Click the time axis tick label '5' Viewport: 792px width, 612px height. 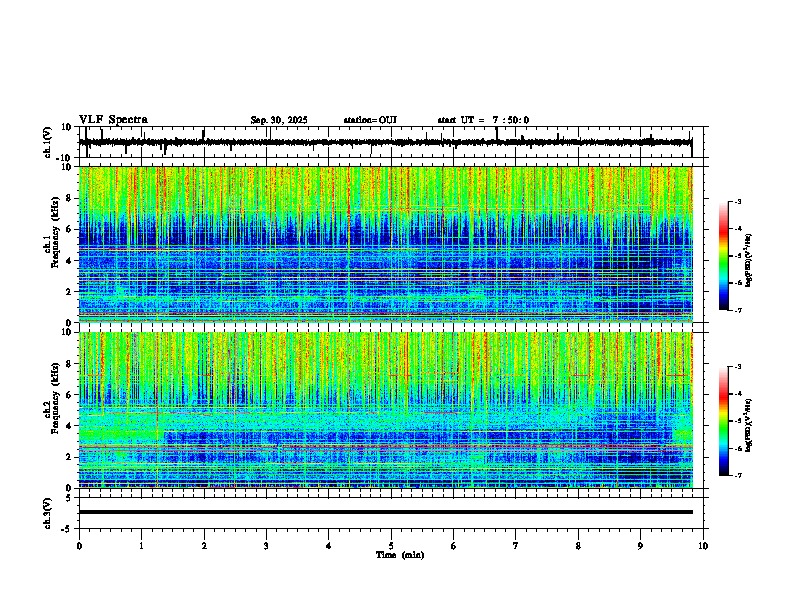pyautogui.click(x=391, y=546)
